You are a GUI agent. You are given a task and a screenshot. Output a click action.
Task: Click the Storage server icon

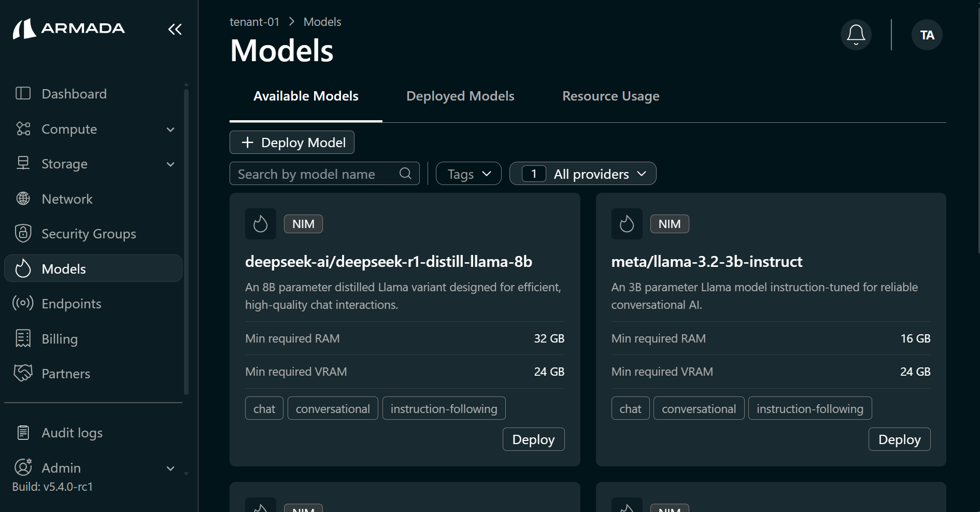tap(23, 163)
